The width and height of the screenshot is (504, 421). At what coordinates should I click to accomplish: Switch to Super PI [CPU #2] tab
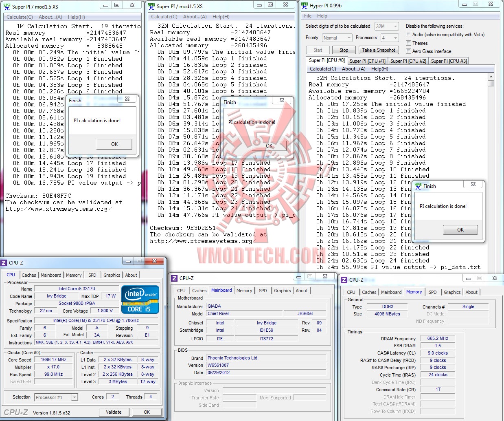click(408, 61)
